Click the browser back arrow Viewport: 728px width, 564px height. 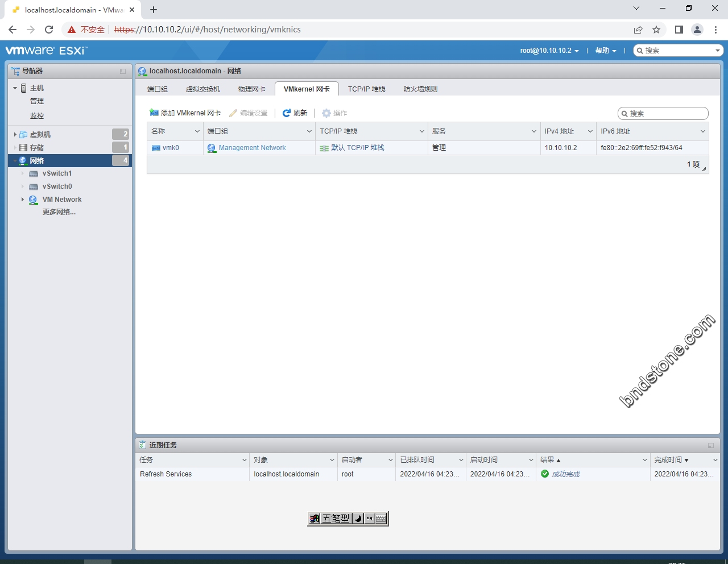tap(13, 30)
